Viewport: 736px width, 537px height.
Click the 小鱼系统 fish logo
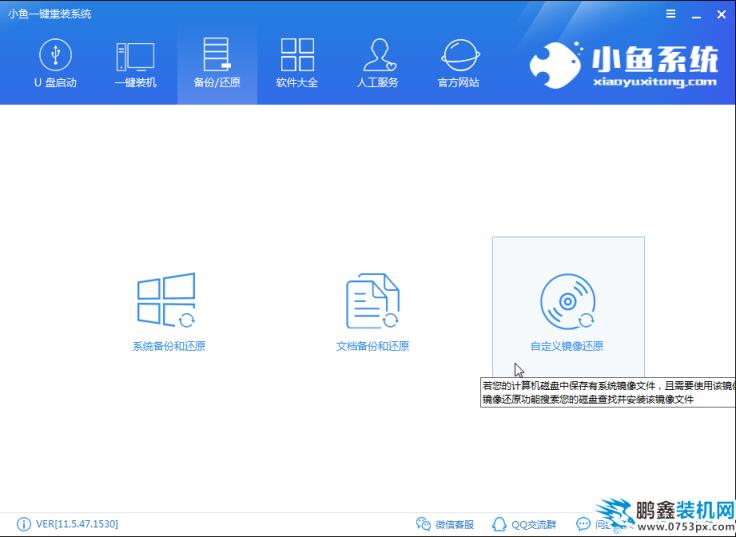(x=557, y=65)
